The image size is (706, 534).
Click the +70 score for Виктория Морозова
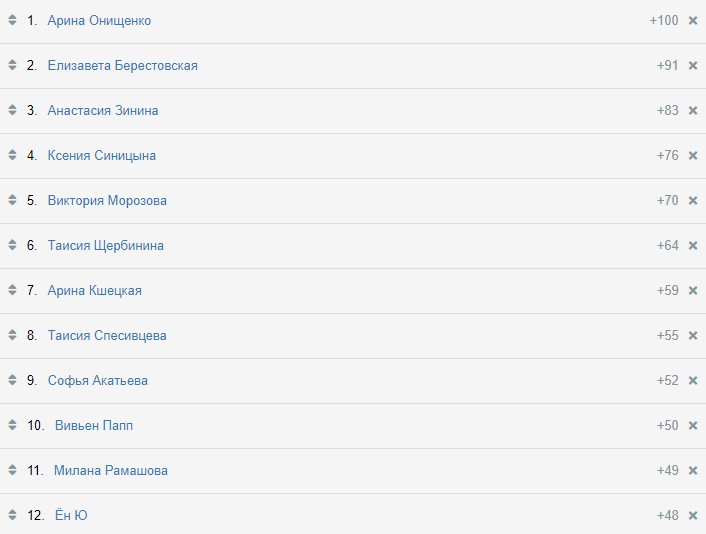[667, 201]
